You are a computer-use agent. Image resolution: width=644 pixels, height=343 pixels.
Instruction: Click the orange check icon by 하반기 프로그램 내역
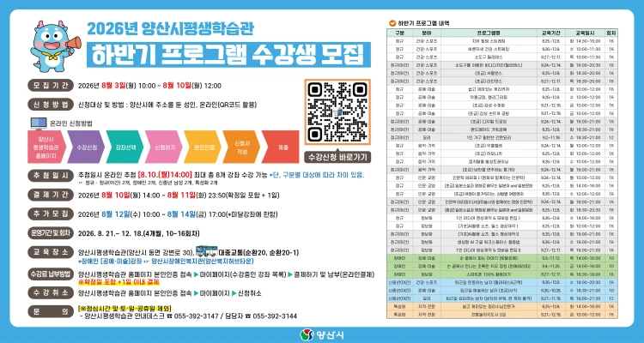[392, 23]
